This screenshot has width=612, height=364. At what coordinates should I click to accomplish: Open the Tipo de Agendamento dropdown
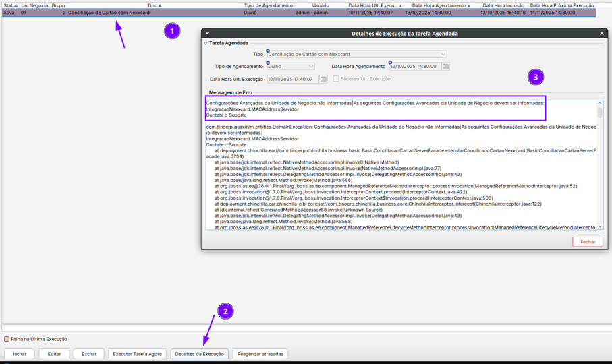[x=311, y=67]
